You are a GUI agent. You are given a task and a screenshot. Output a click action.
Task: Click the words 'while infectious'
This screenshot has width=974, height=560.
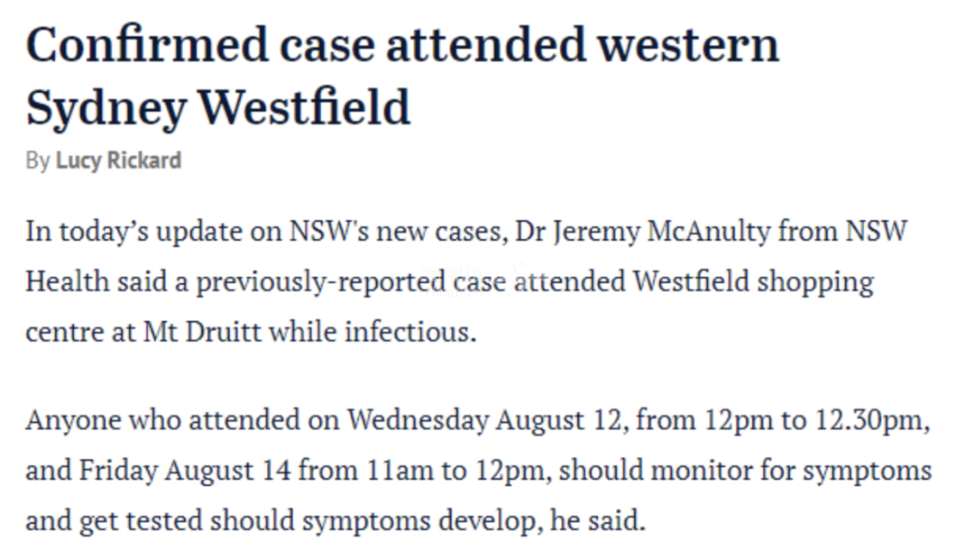369,332
